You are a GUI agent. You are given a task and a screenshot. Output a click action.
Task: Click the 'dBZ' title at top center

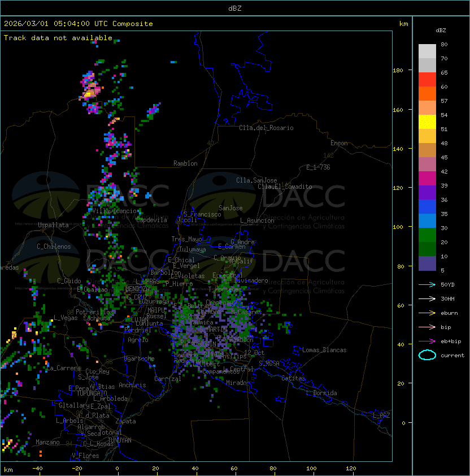235,8
